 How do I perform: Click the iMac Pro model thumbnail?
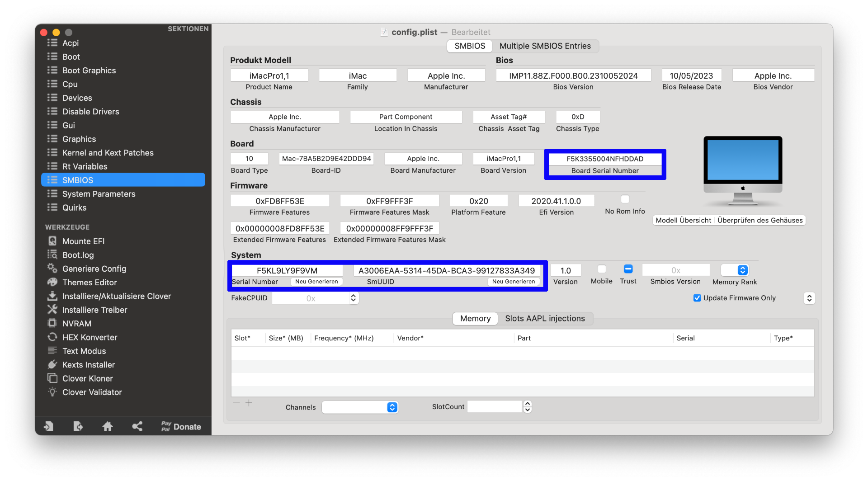743,171
